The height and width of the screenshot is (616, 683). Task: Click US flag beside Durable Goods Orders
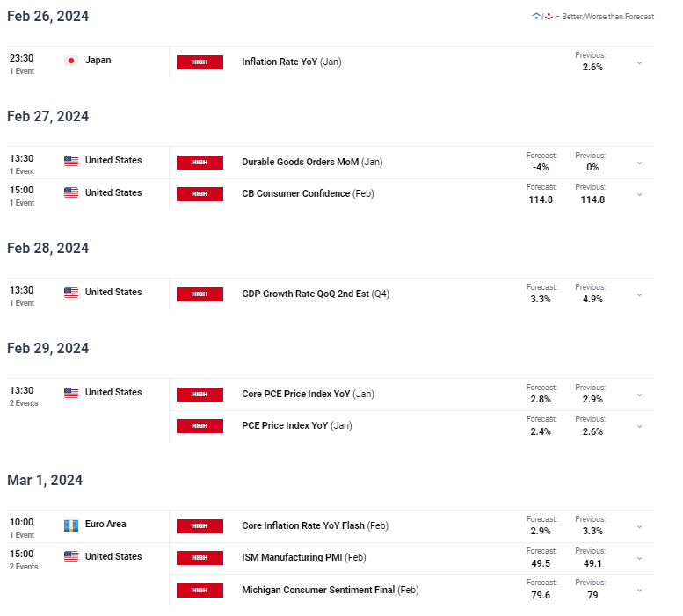[x=71, y=161]
